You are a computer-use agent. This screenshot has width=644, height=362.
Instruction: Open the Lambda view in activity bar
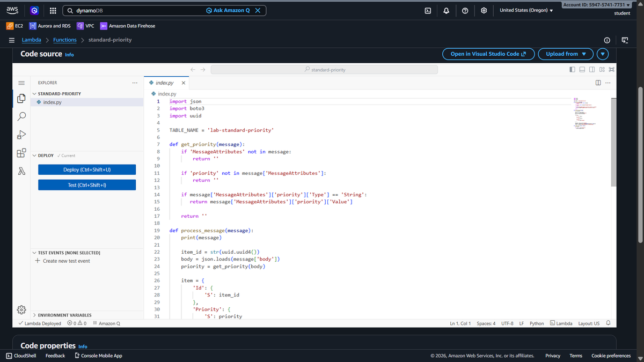click(x=21, y=172)
